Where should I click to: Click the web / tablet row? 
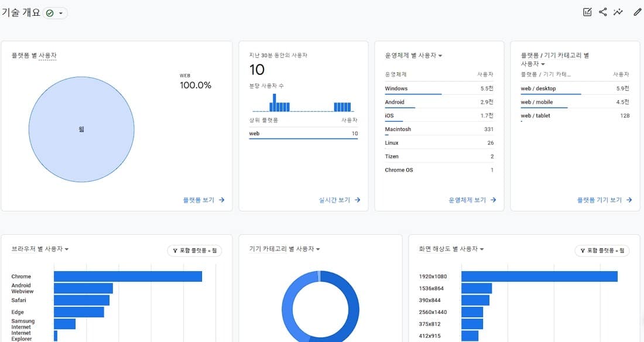(575, 115)
